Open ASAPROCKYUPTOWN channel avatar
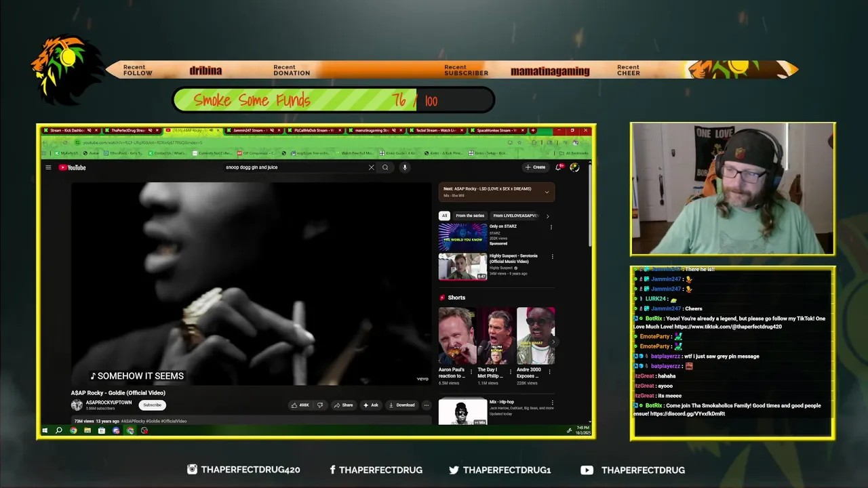 pos(77,405)
